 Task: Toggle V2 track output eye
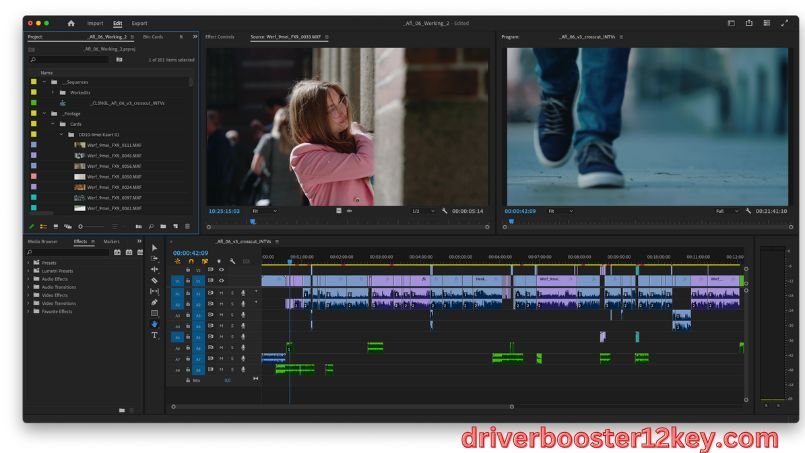click(x=222, y=270)
